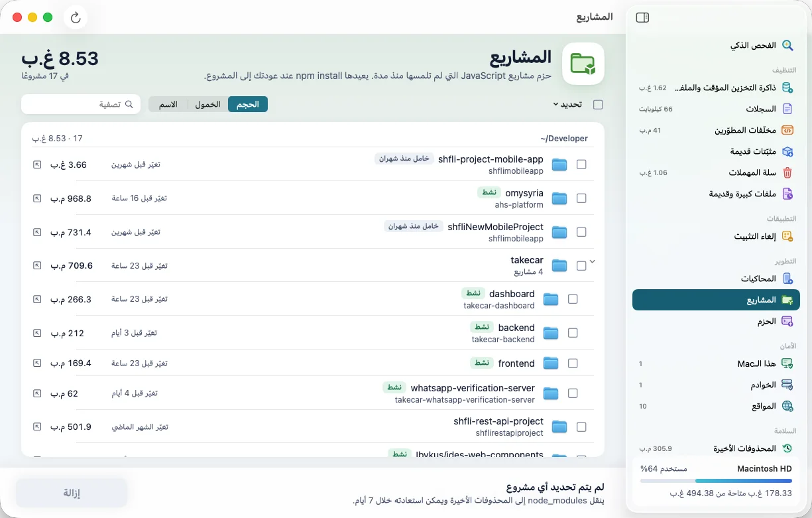Reveal takecar group in Finder via arrow icon
Image resolution: width=812 pixels, height=518 pixels.
coord(37,265)
